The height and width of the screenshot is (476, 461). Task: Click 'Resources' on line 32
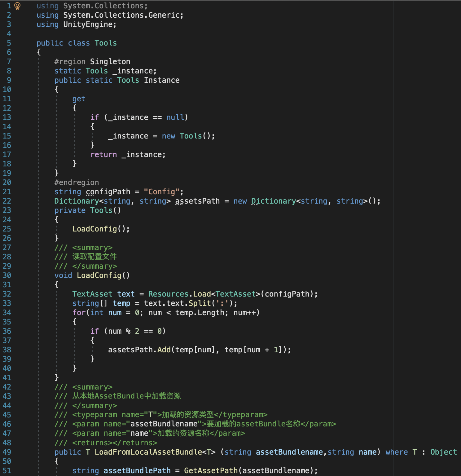tap(168, 294)
